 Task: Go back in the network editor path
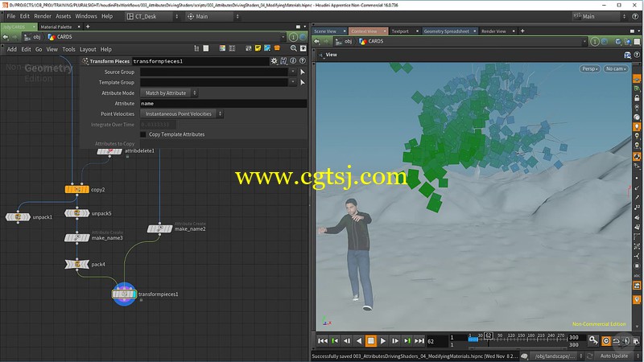point(6,37)
